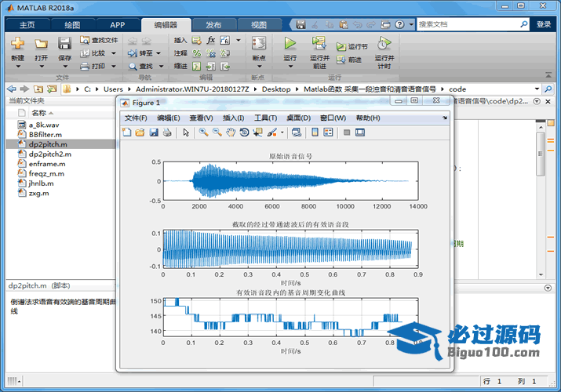Click Show Plot Tools and Dock icon
This screenshot has height=392, width=561.
[x=360, y=132]
